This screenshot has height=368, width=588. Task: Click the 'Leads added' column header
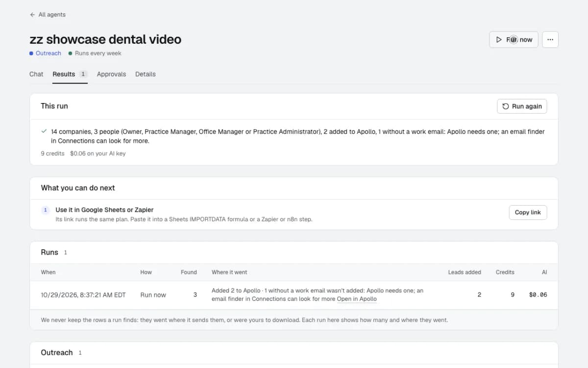pos(465,272)
